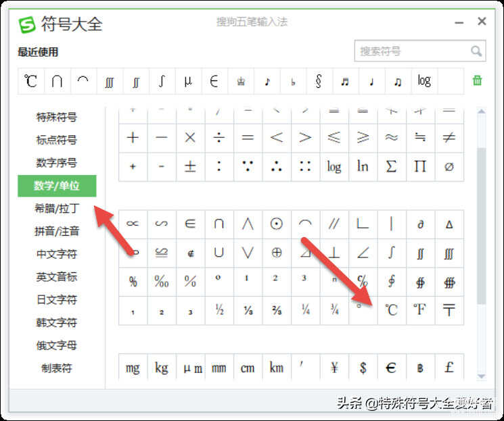Insert the contour integral ∮ symbol

pyautogui.click(x=392, y=282)
